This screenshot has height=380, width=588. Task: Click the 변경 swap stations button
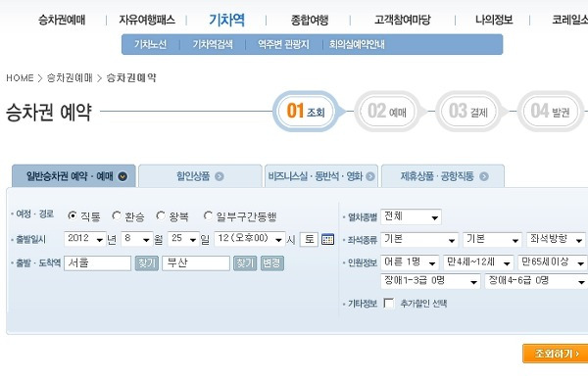(x=271, y=263)
